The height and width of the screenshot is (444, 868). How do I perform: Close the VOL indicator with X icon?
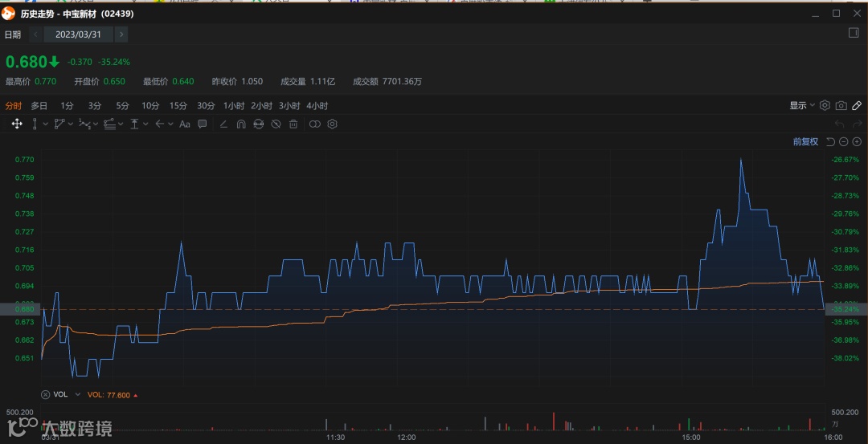coord(45,394)
